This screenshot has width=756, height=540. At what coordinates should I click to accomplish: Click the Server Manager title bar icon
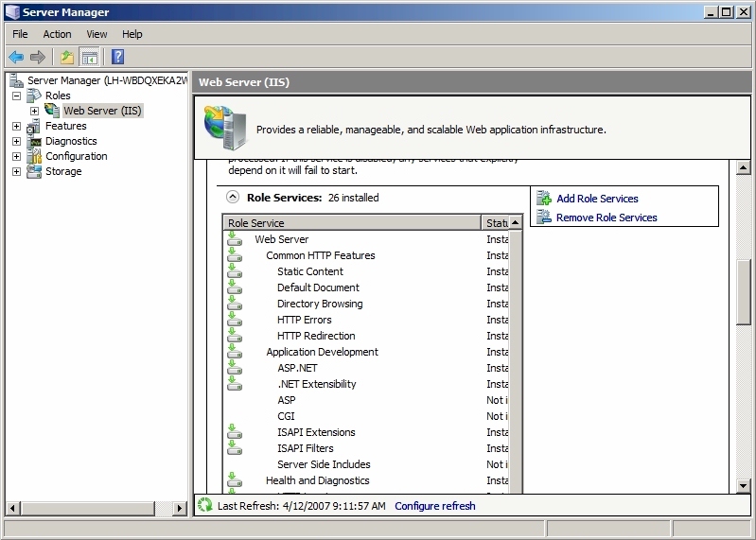12,12
